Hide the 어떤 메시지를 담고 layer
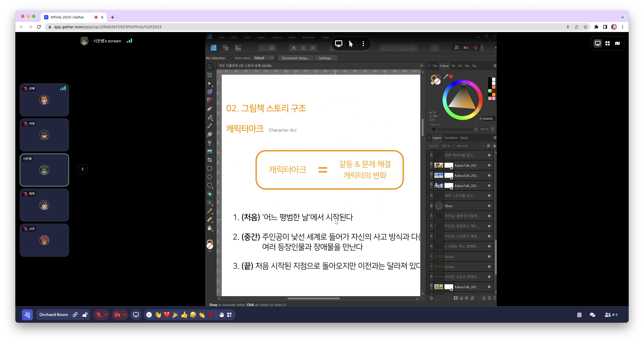 [489, 155]
